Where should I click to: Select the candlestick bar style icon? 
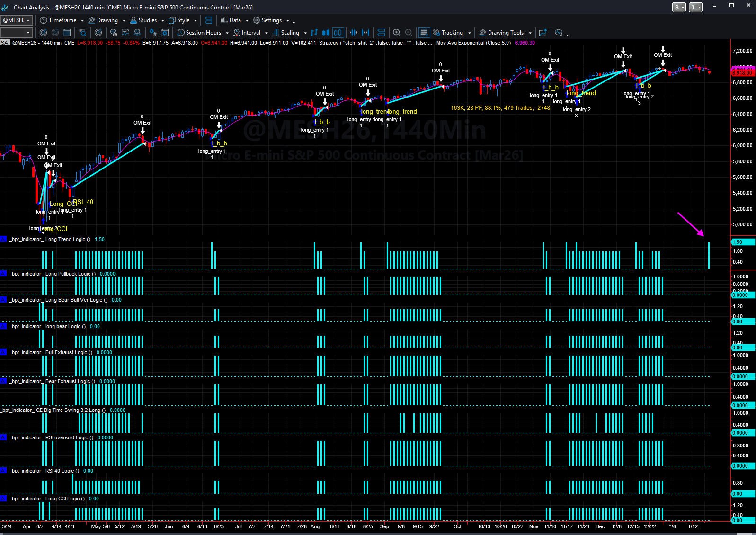click(326, 33)
